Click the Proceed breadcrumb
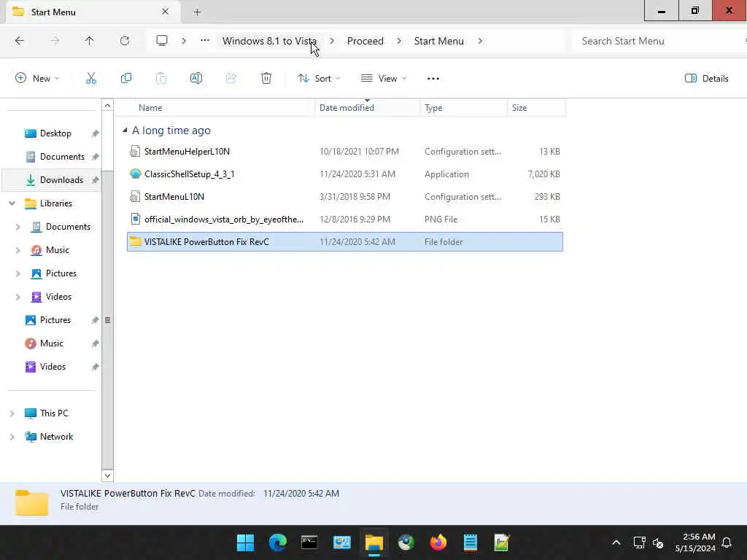 [365, 41]
